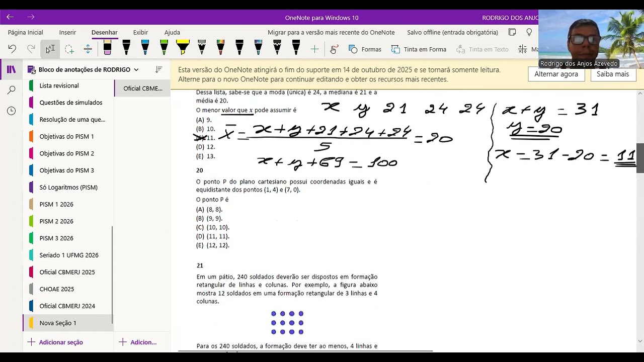Open the Desenhar tab
The image size is (644, 362).
coord(104,32)
